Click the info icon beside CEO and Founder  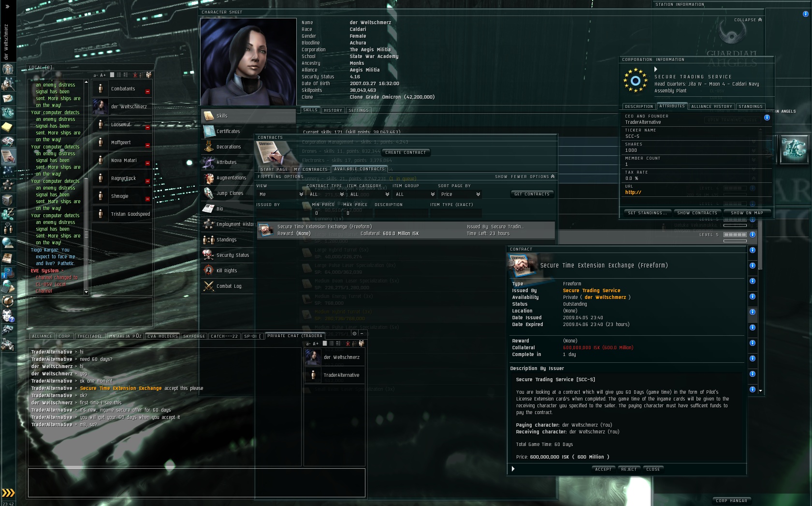[767, 118]
